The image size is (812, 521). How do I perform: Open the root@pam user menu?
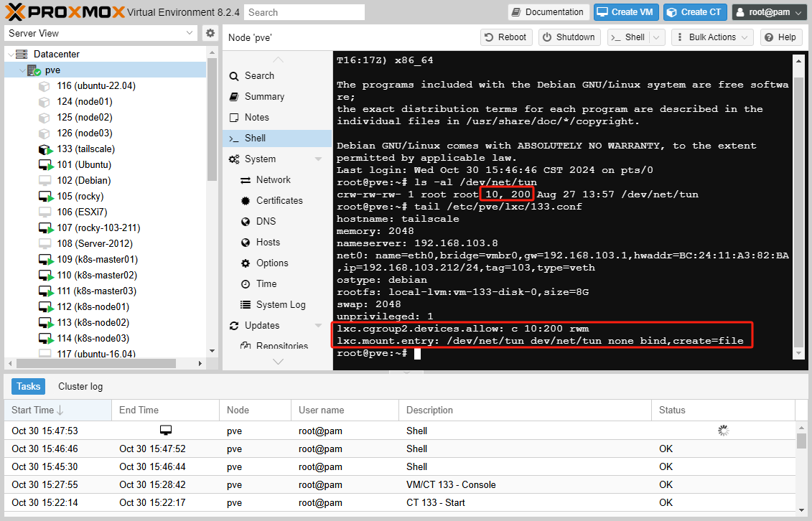(x=769, y=12)
